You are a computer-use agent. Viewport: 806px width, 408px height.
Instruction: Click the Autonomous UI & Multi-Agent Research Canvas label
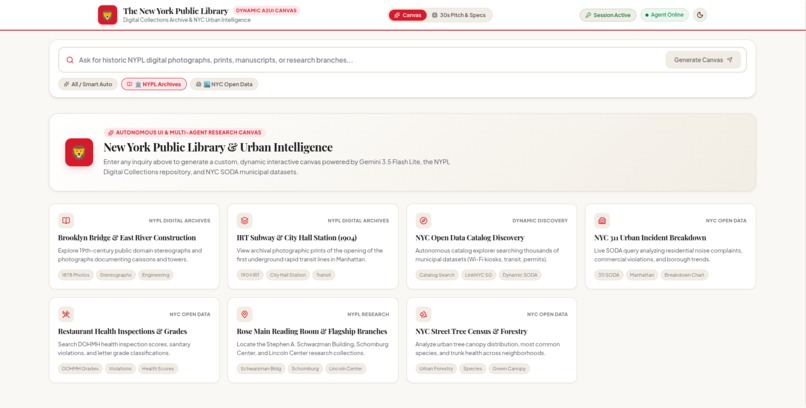click(185, 133)
